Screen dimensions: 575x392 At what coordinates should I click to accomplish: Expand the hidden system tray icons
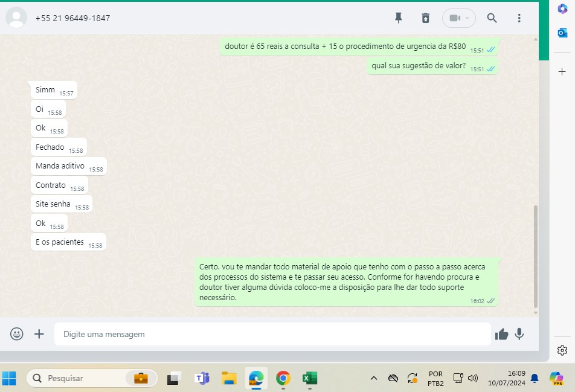pos(373,378)
